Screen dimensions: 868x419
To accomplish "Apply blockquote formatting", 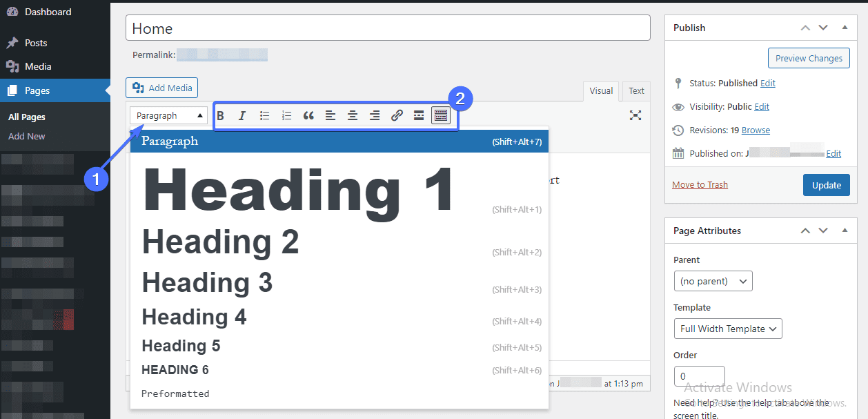I will (x=308, y=115).
